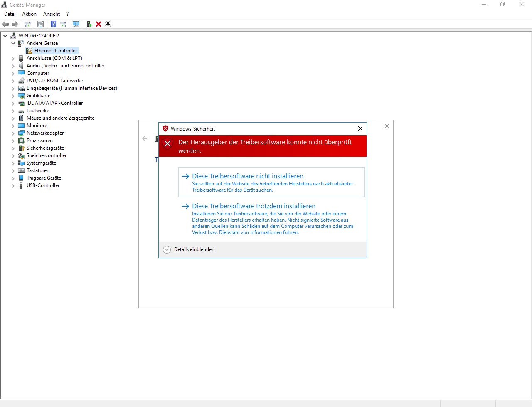
Task: Select the Grafikkarte tree item
Action: (38, 96)
